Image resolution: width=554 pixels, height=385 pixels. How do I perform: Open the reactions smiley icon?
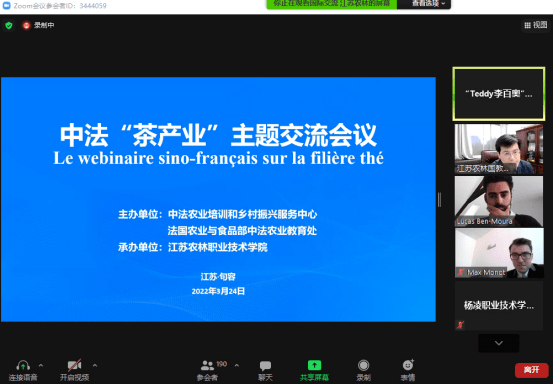point(408,365)
